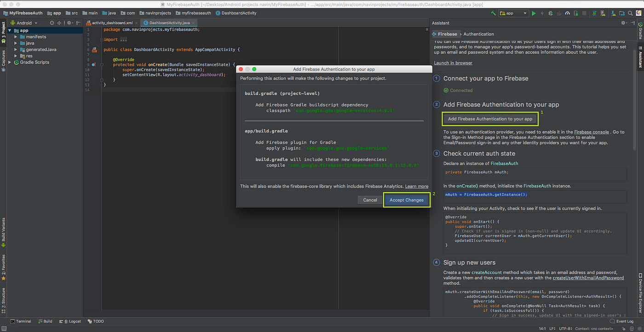This screenshot has width=644, height=332.
Task: Open the 2: Favorites side tab
Action: [x=3, y=268]
